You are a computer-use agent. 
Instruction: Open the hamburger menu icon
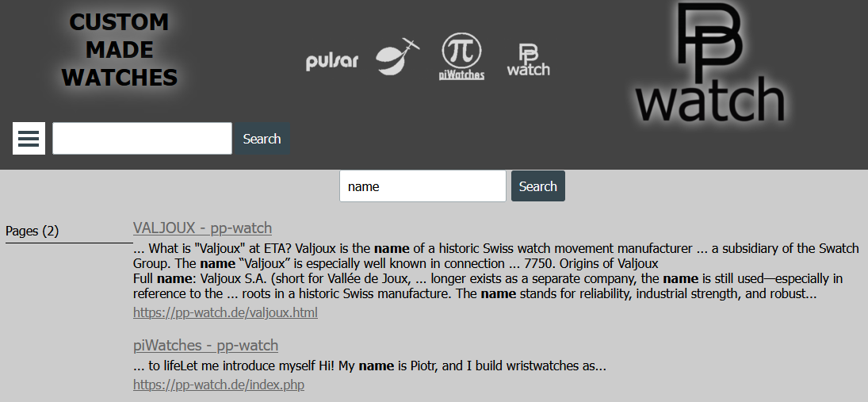29,139
